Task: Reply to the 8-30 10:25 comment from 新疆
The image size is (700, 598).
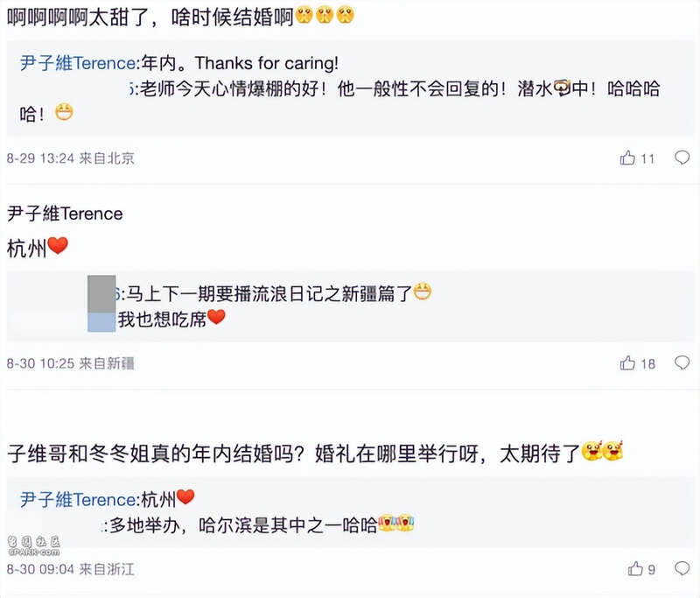Action: (x=682, y=362)
